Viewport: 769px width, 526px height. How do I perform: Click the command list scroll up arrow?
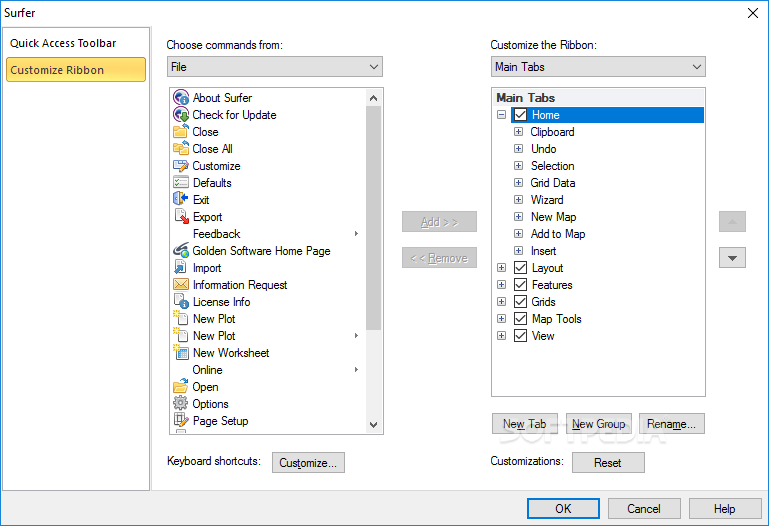click(x=373, y=98)
